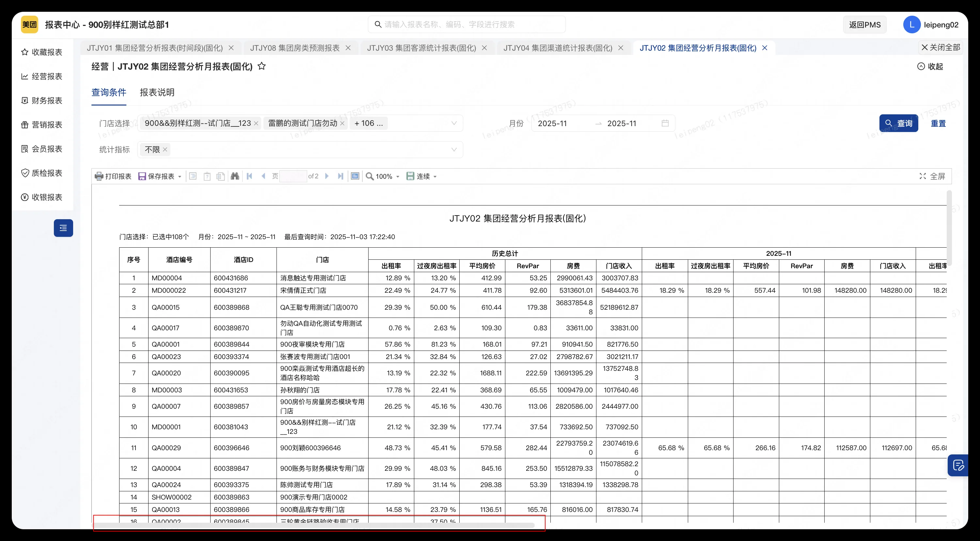The image size is (980, 541).
Task: Open the 报表说明 tab
Action: pos(157,92)
